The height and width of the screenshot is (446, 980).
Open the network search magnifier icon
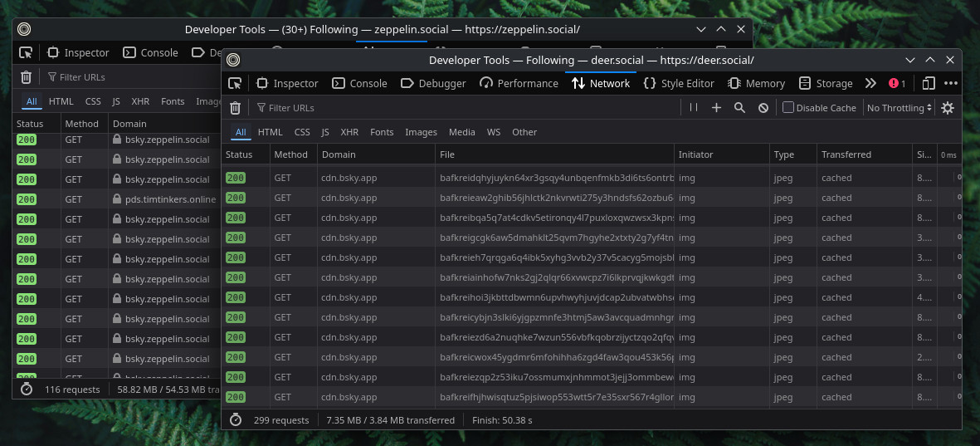click(739, 108)
